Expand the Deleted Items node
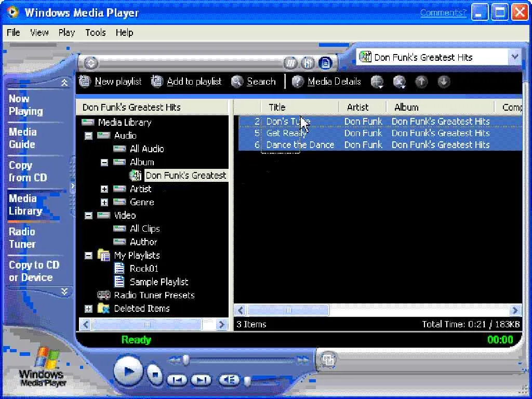The image size is (532, 399). pyautogui.click(x=88, y=309)
